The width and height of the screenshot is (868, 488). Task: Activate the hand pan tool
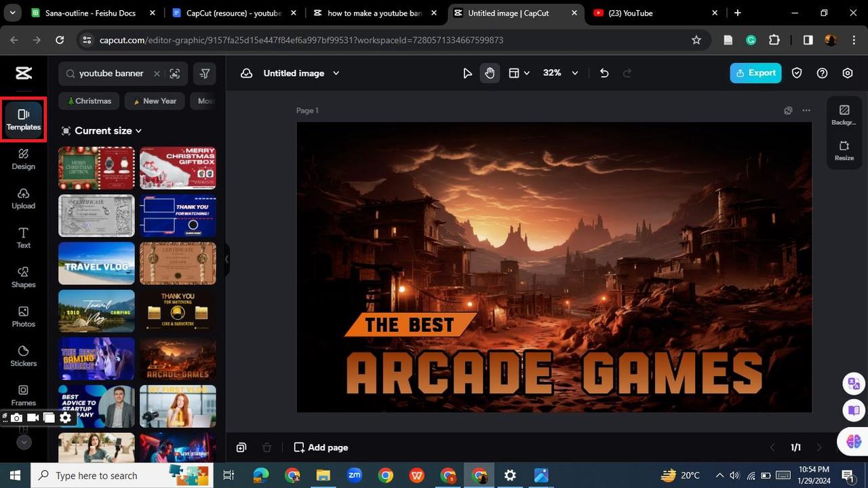(x=490, y=73)
